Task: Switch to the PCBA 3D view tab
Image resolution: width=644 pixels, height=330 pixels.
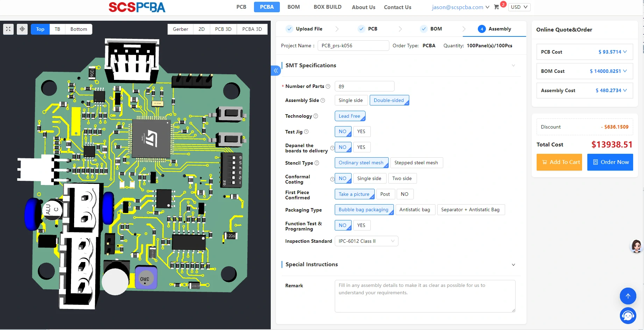Action: pos(252,29)
